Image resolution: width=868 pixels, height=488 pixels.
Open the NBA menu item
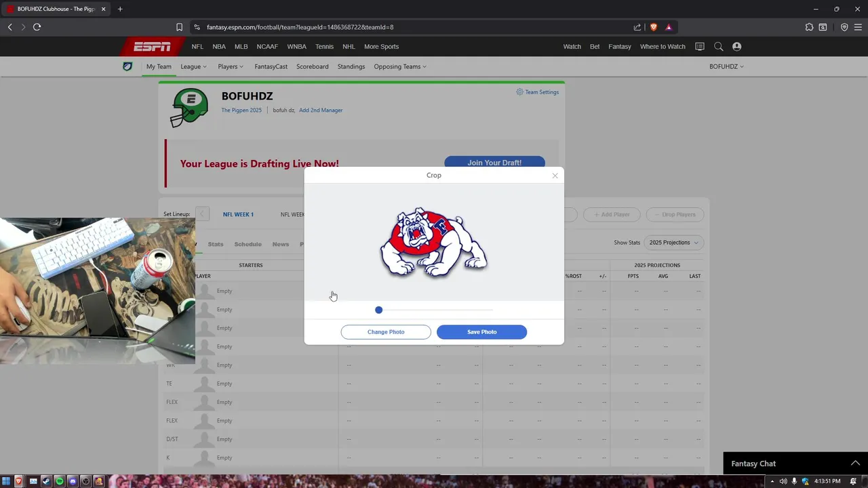coord(219,47)
